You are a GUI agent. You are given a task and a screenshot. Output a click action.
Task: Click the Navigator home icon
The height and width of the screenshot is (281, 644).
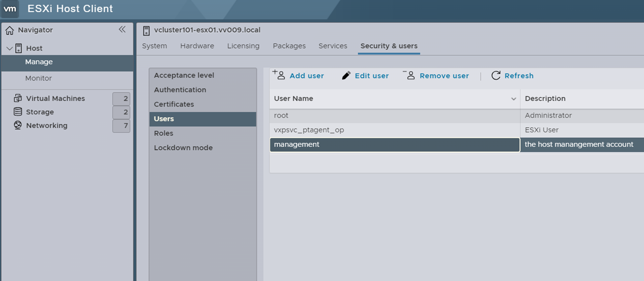10,30
